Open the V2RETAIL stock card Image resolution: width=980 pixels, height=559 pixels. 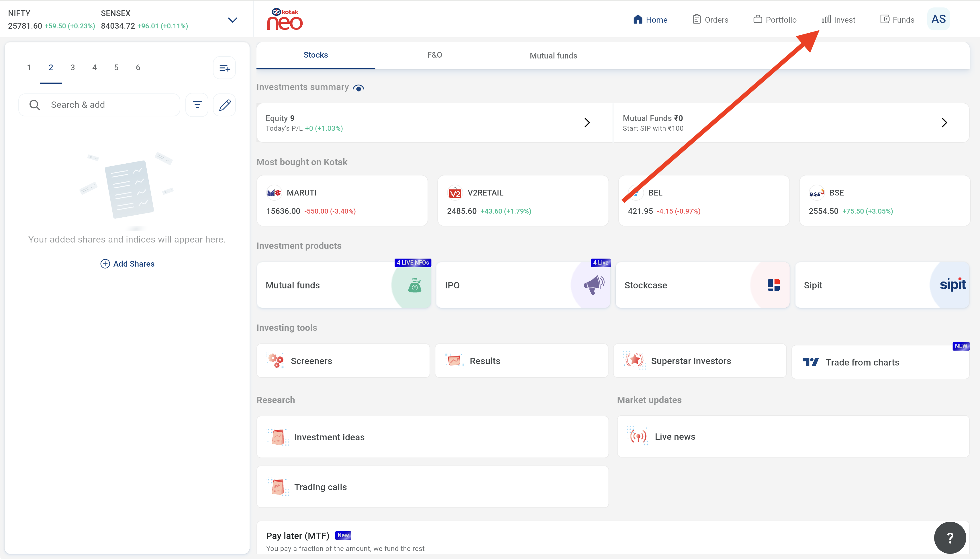pos(523,201)
